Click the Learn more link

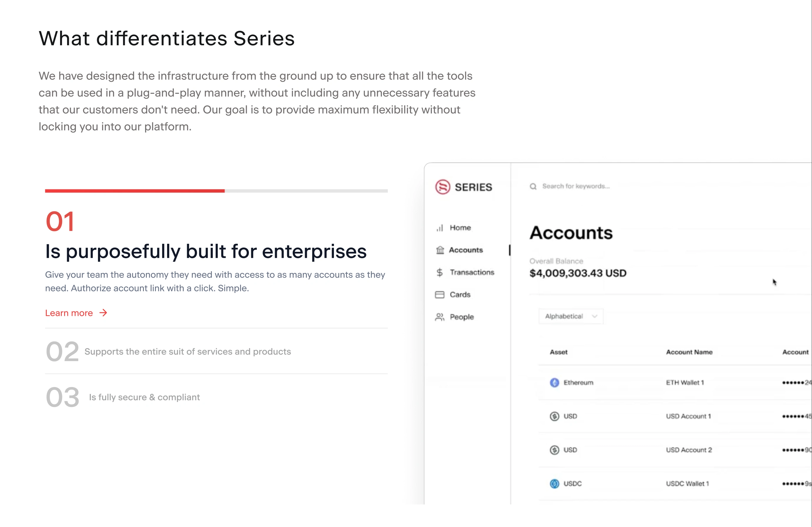[x=69, y=313]
